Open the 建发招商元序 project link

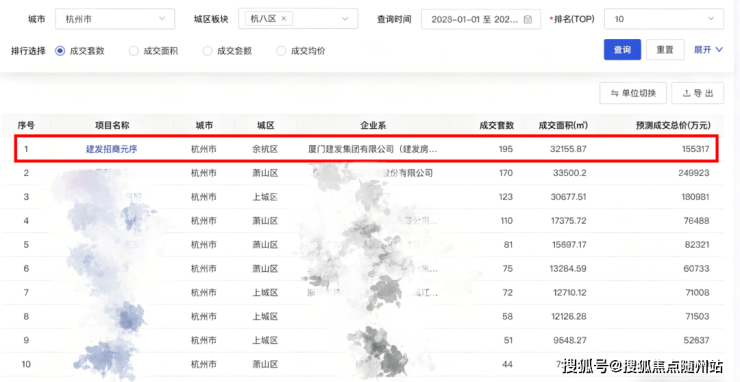pos(111,149)
